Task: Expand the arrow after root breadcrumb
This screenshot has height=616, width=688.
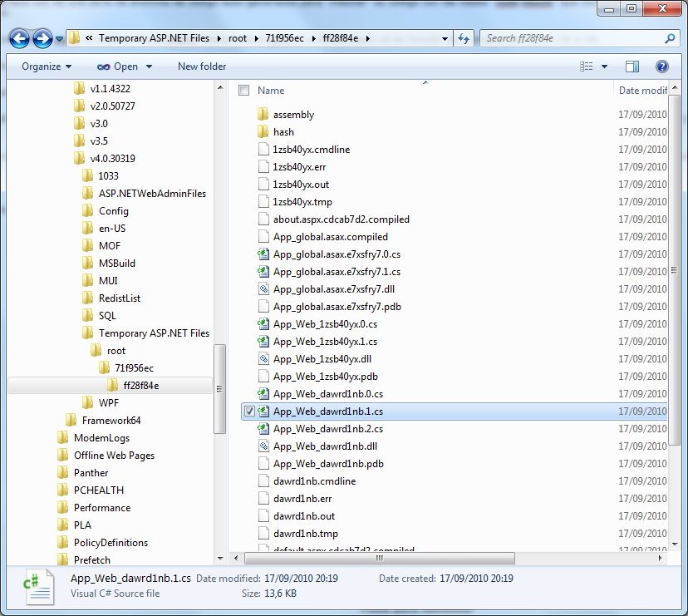Action: [256, 38]
